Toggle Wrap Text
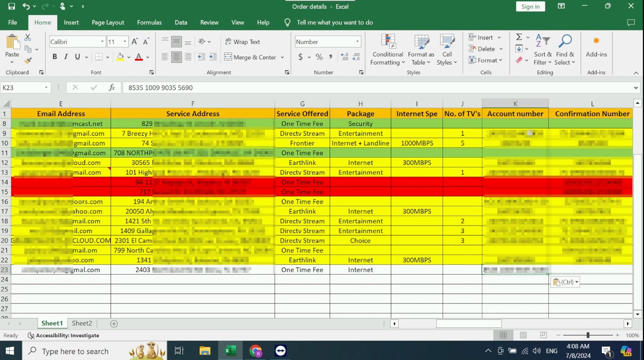Viewport: 644px width, 360px height. [242, 42]
